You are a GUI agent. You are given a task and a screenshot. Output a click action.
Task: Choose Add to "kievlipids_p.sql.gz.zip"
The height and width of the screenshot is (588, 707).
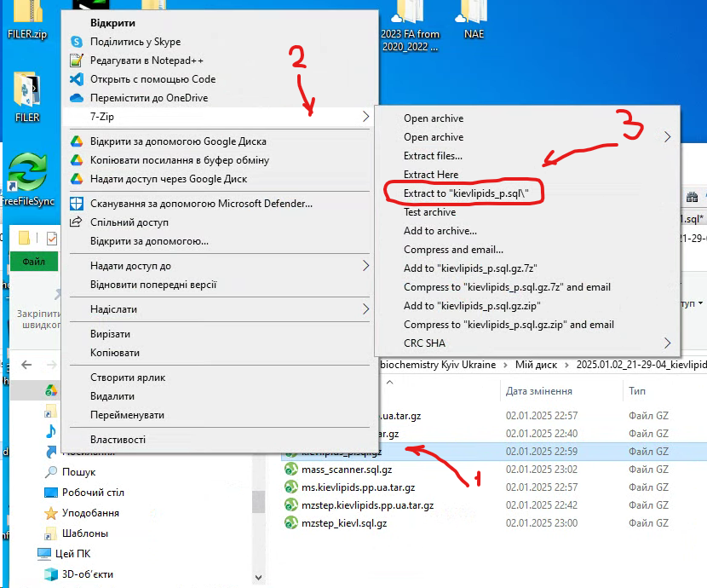473,306
